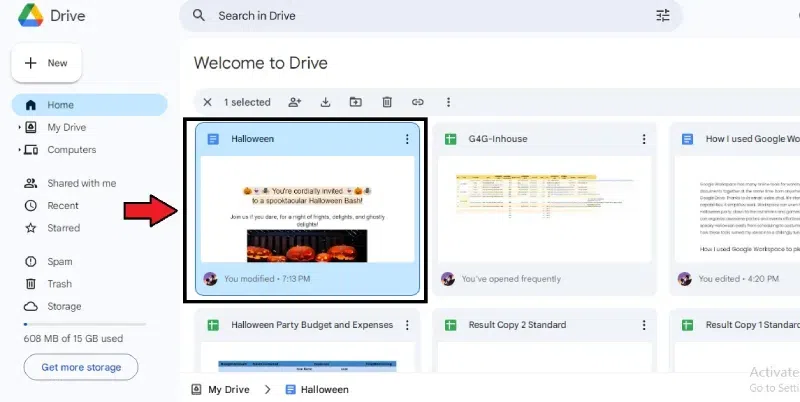This screenshot has height=402, width=800.
Task: Click the Share person-plus icon
Action: tap(294, 102)
